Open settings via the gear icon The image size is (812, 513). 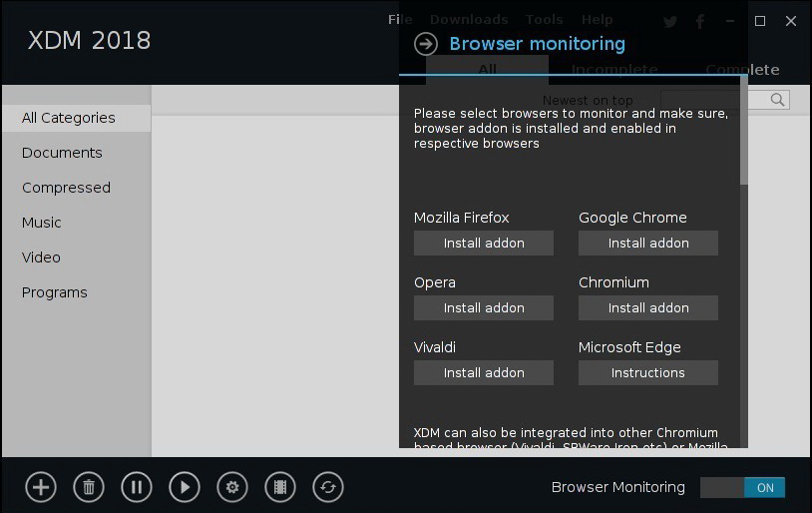click(x=232, y=487)
